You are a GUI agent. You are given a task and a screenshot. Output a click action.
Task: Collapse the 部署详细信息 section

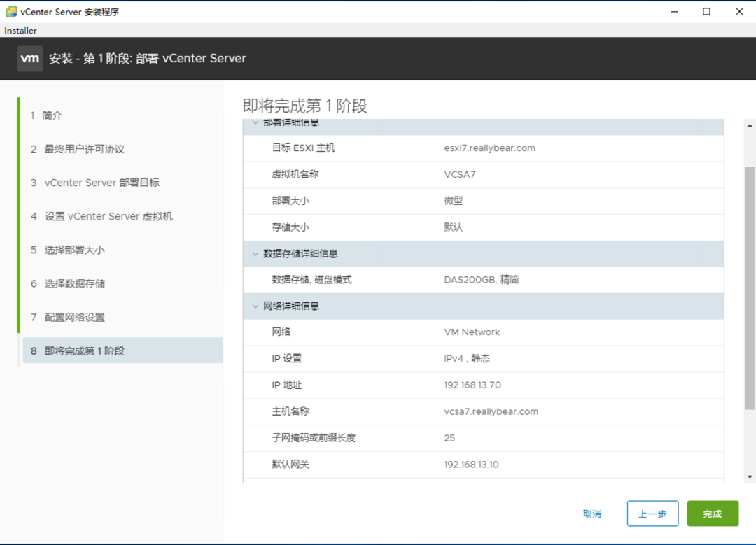255,123
